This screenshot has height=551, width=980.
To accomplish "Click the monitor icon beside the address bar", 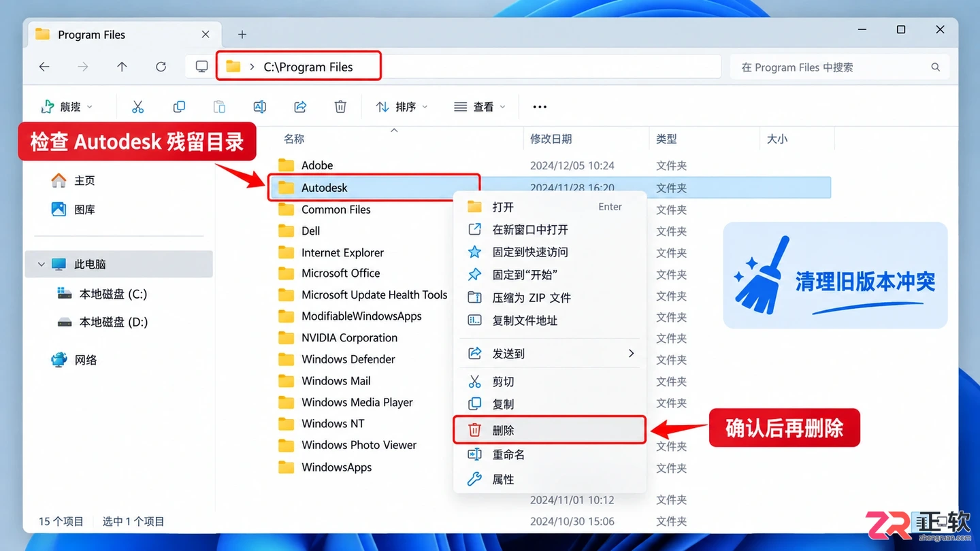I will coord(201,67).
